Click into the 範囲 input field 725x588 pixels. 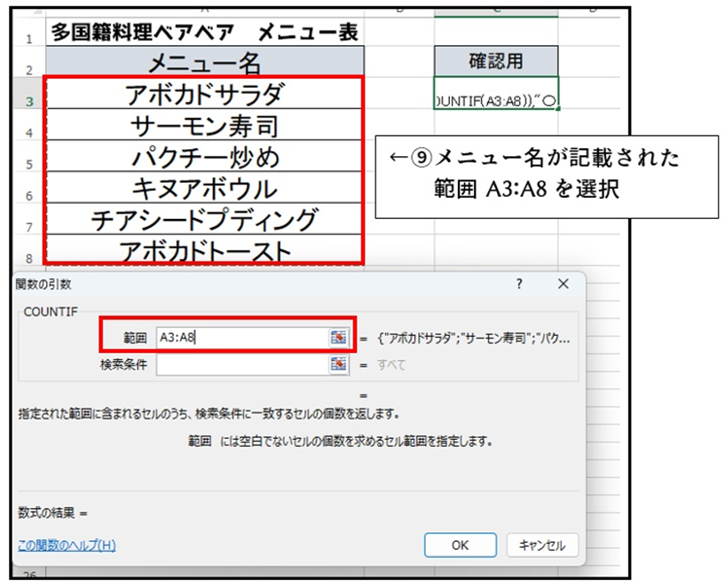pyautogui.click(x=240, y=337)
